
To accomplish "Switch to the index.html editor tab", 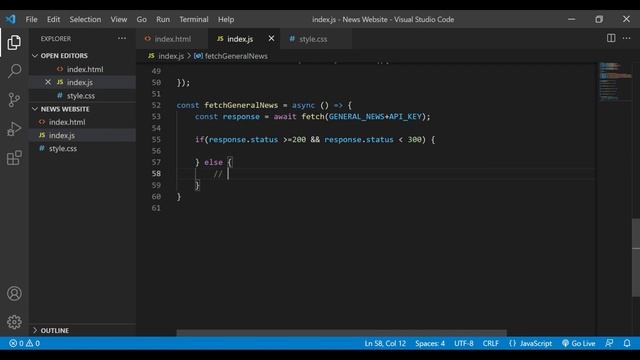I will tap(172, 39).
